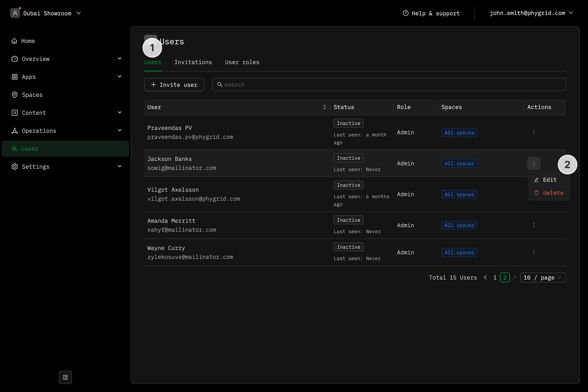Click the sort arrows in User column
The width and height of the screenshot is (588, 392).
tap(325, 107)
